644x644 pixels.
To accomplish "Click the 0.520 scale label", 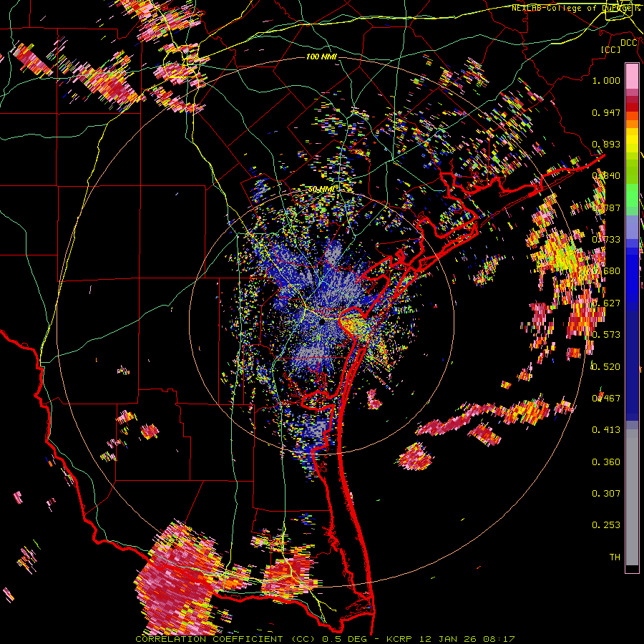I will pos(606,366).
